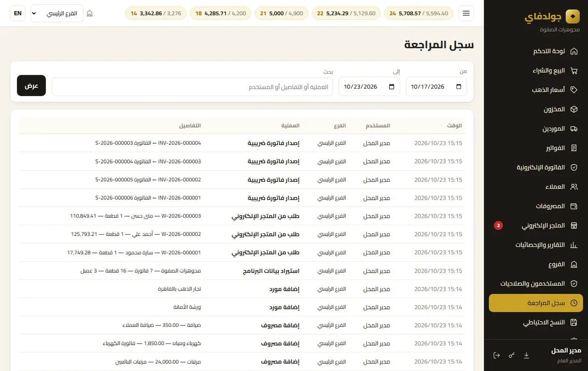Click the جولدفاي logo icon
The image size is (588, 371).
point(572,17)
